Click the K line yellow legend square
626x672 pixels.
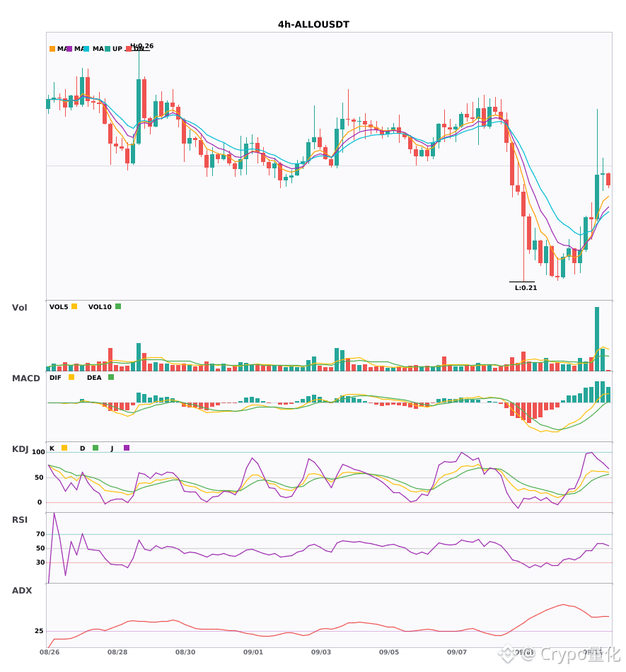pyautogui.click(x=64, y=448)
